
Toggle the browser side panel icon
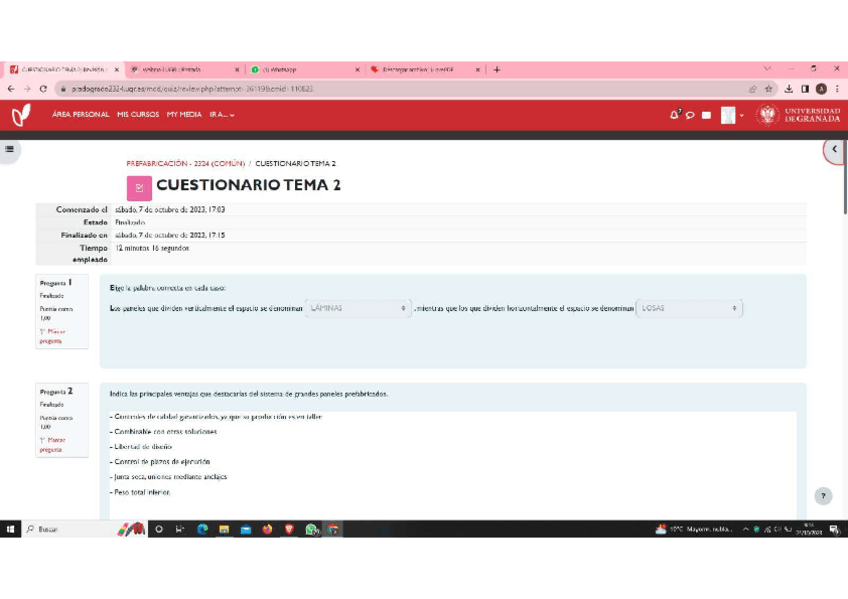click(x=805, y=89)
